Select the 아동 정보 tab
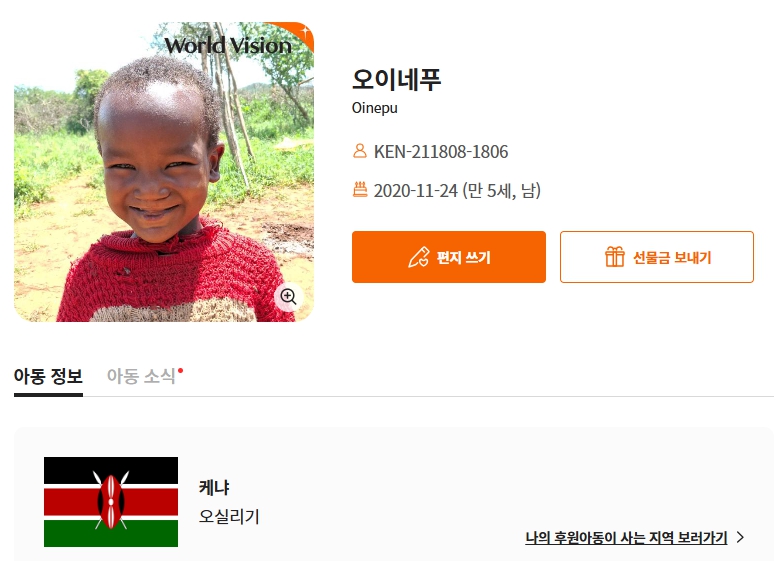The height and width of the screenshot is (561, 776). [48, 376]
